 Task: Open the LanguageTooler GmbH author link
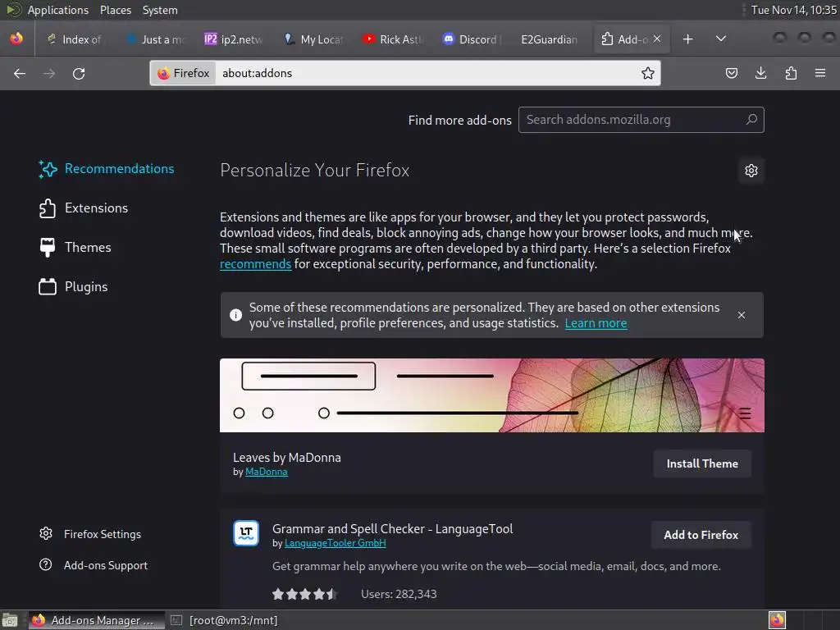[x=335, y=543]
